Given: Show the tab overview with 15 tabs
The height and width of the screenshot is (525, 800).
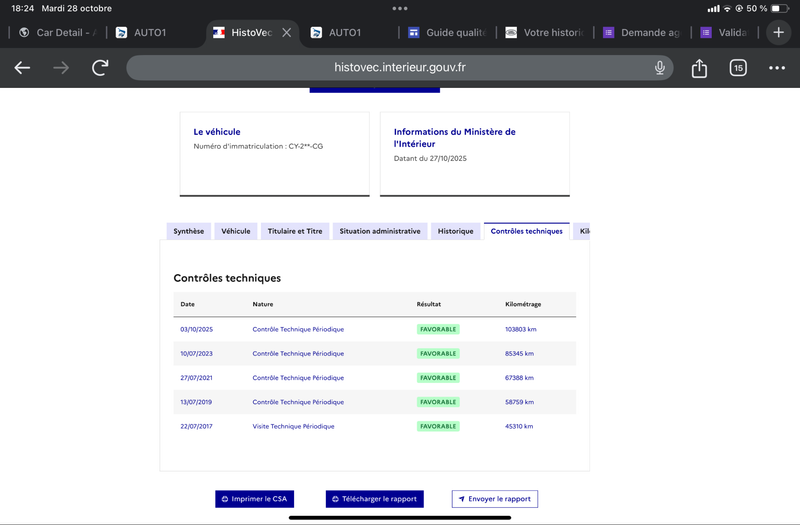Looking at the screenshot, I should 738,68.
